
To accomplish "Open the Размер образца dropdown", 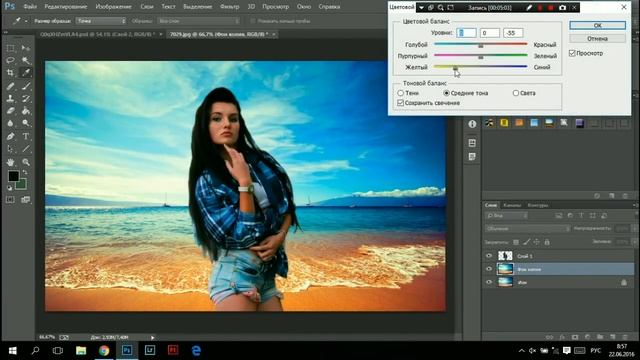I will click(101, 21).
